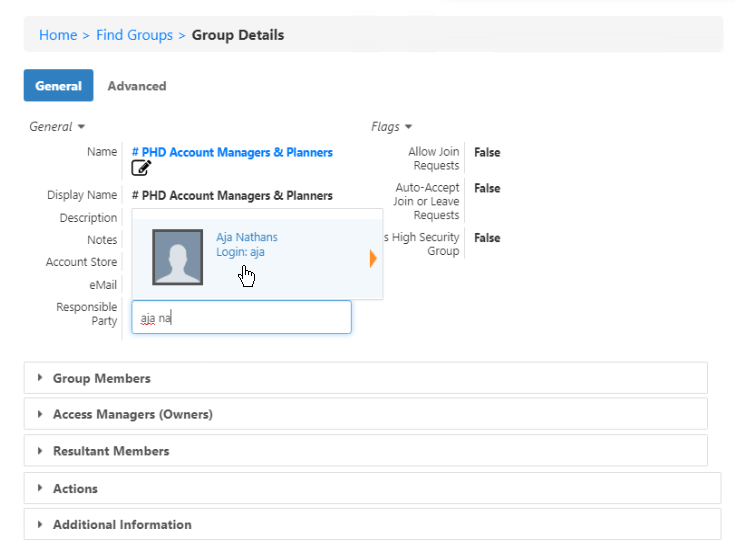Open the '# PHD Account Managers & Planners' name link

click(232, 152)
